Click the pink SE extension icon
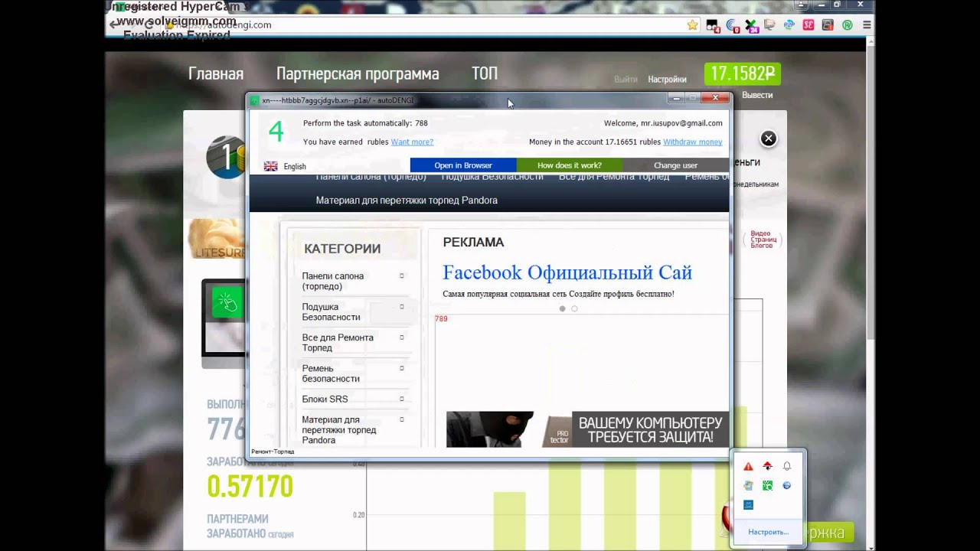 tap(808, 24)
